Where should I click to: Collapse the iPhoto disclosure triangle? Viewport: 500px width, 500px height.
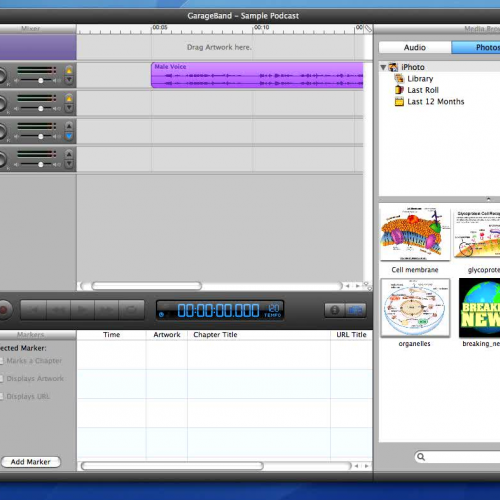(383, 67)
